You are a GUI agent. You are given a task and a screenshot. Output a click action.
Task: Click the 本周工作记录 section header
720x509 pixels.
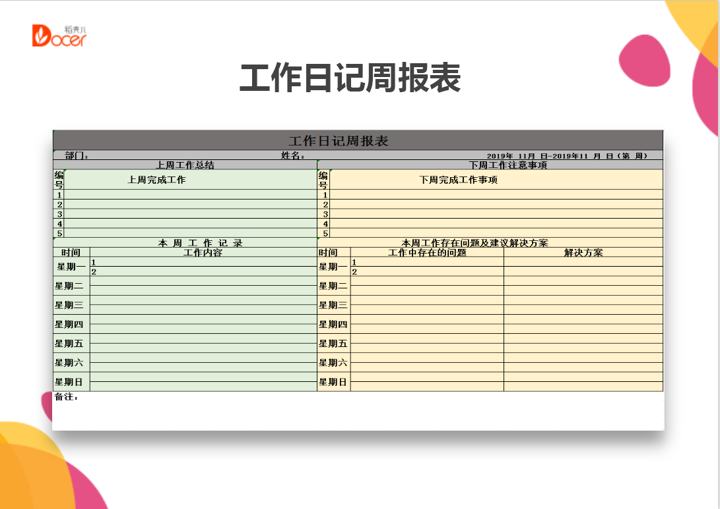(200, 243)
